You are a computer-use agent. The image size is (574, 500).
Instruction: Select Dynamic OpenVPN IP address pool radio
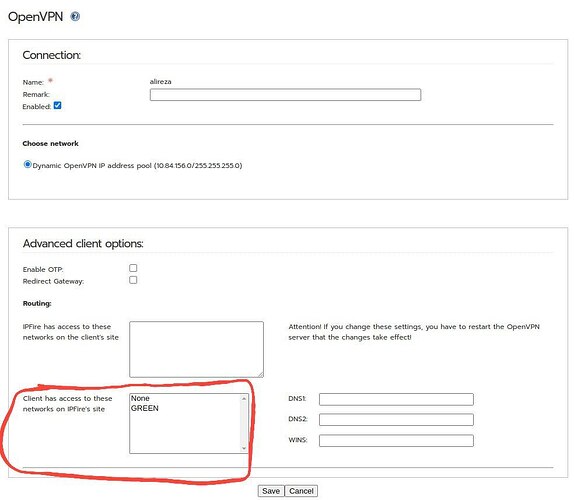click(27, 164)
